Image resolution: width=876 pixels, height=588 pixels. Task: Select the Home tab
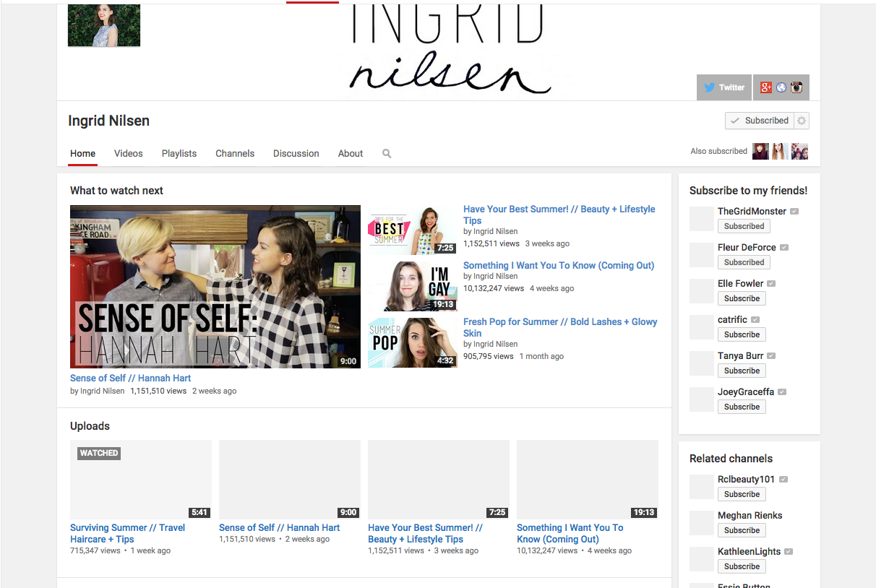tap(82, 153)
